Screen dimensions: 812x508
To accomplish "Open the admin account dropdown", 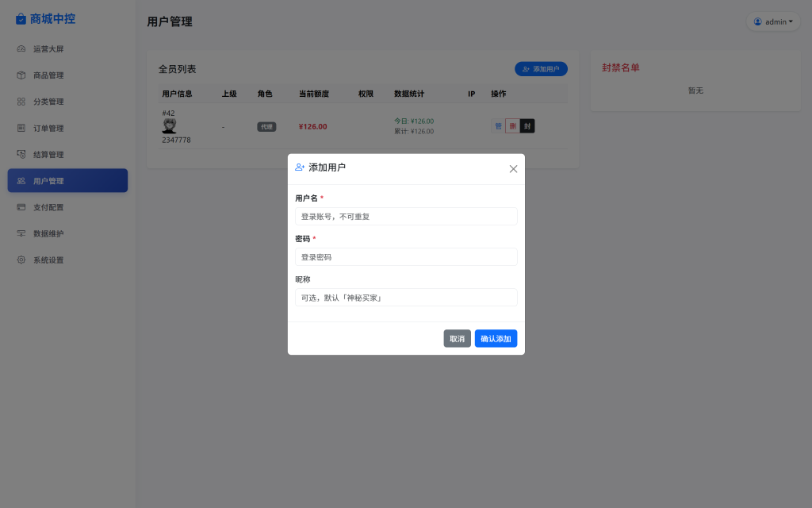I will pos(773,21).
